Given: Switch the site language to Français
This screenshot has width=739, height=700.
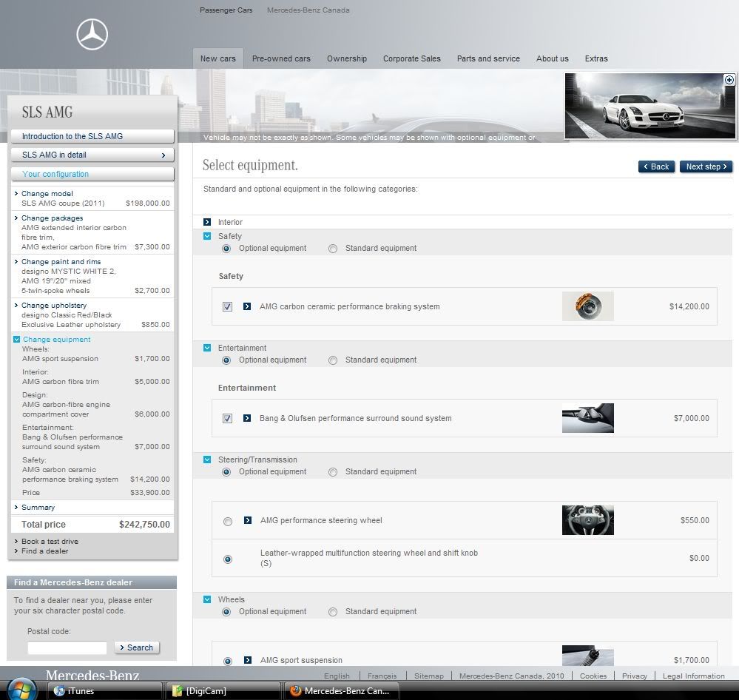Looking at the screenshot, I should 382,676.
